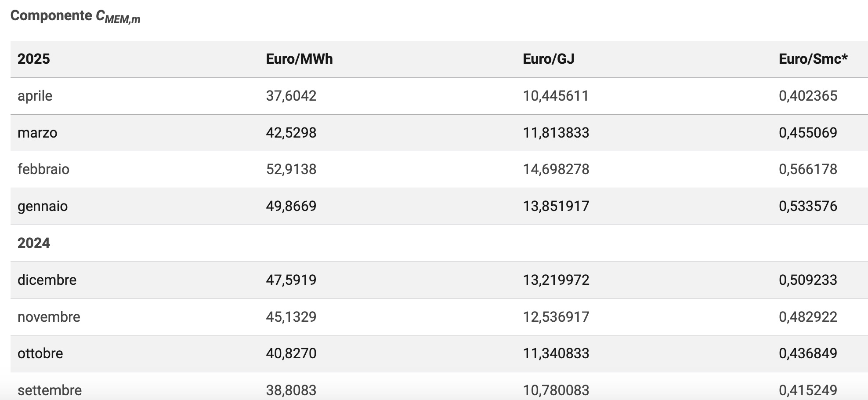Click the aprile Euro/MWh value 37,6042

[291, 96]
